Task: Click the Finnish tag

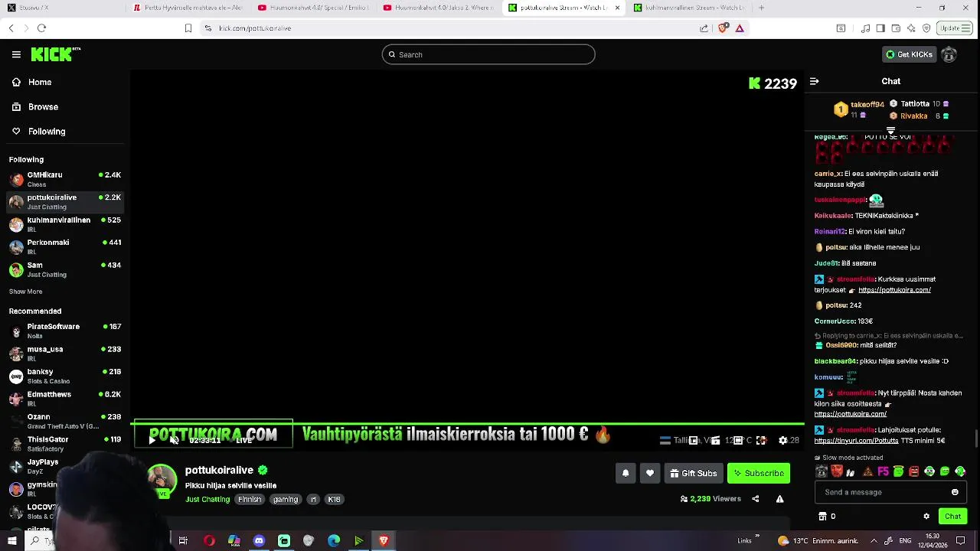Action: point(250,499)
